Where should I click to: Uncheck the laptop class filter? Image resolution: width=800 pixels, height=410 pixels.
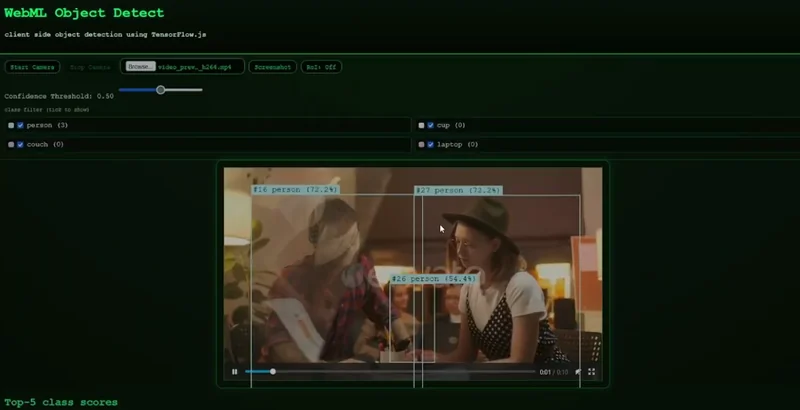431,145
